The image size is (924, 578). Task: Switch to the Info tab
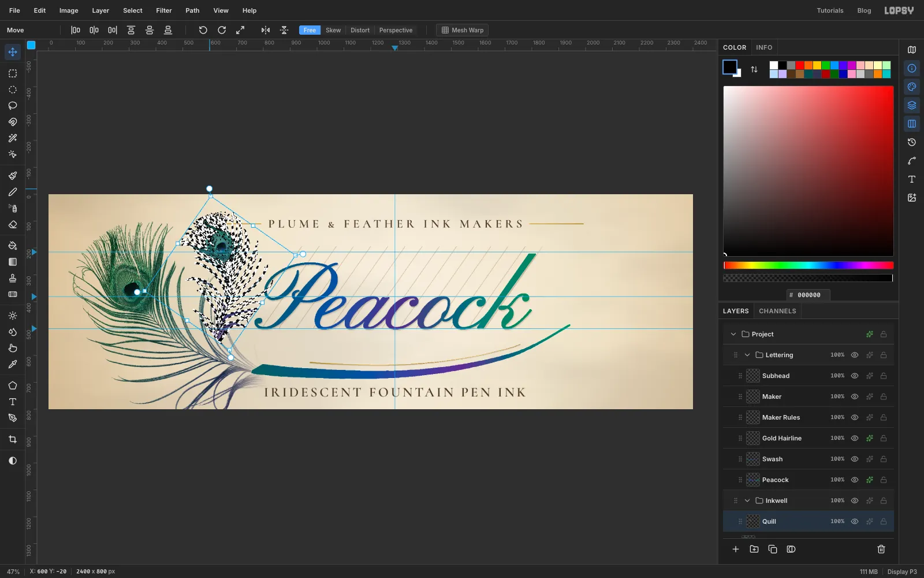coord(764,47)
